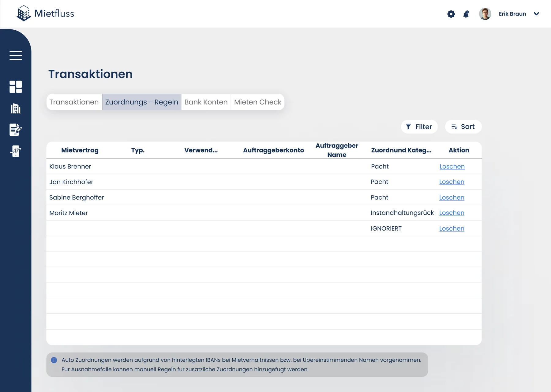Open the Sort button
The image size is (551, 392).
(463, 127)
